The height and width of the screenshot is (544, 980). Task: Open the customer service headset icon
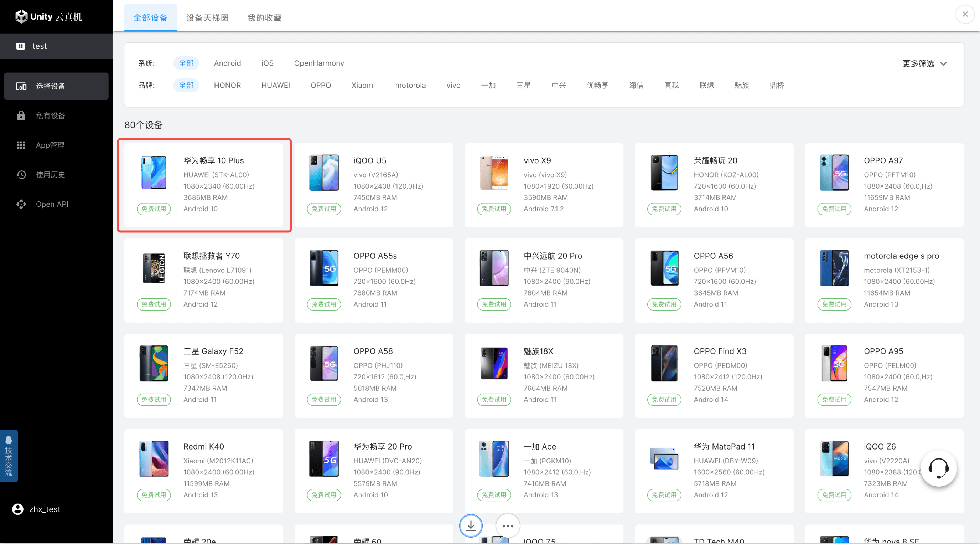point(938,468)
